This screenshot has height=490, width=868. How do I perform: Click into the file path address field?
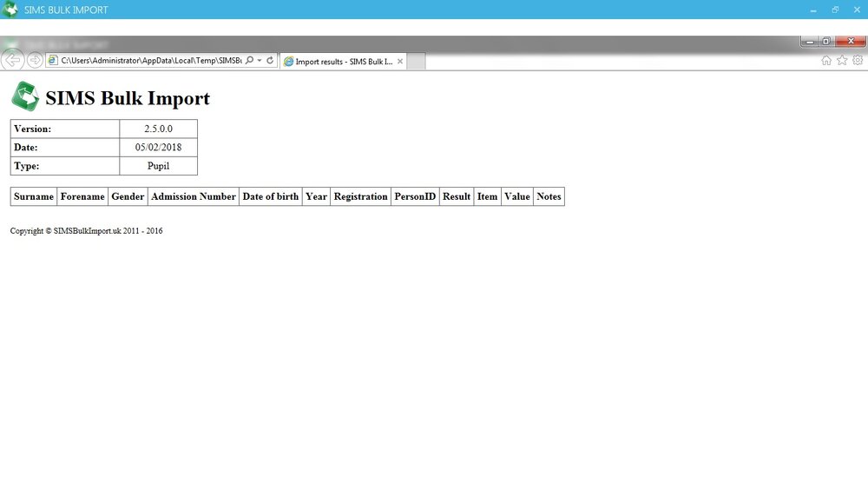150,61
